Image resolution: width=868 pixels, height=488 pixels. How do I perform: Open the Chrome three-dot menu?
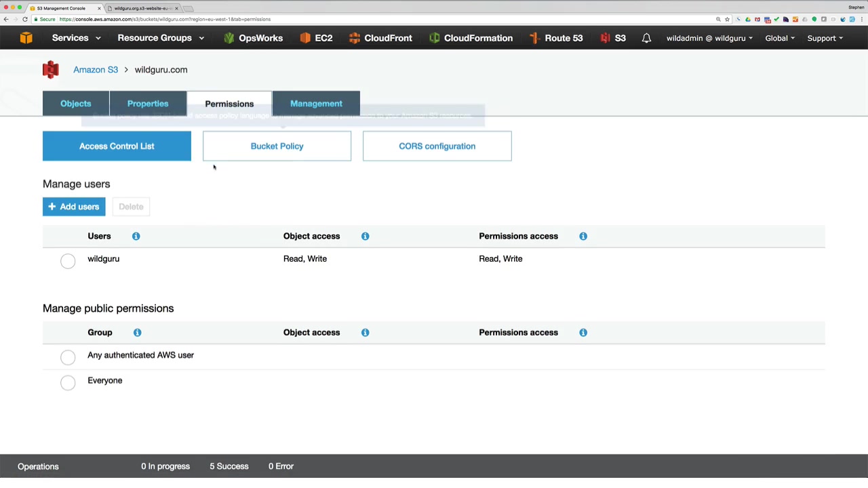862,19
